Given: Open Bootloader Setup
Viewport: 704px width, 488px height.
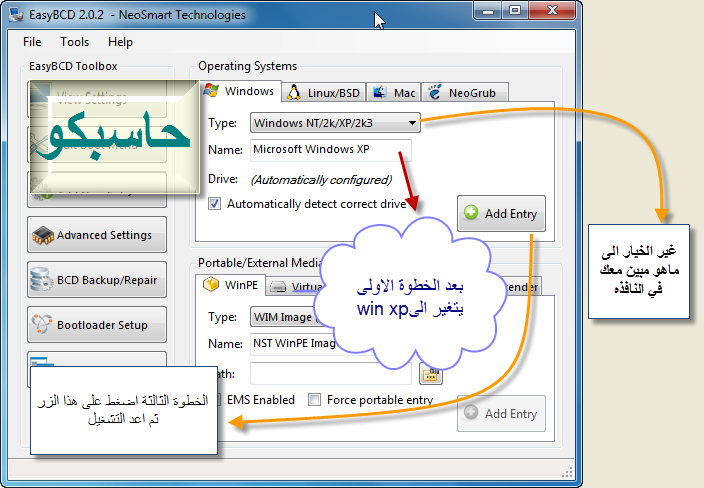Looking at the screenshot, I should click(97, 325).
